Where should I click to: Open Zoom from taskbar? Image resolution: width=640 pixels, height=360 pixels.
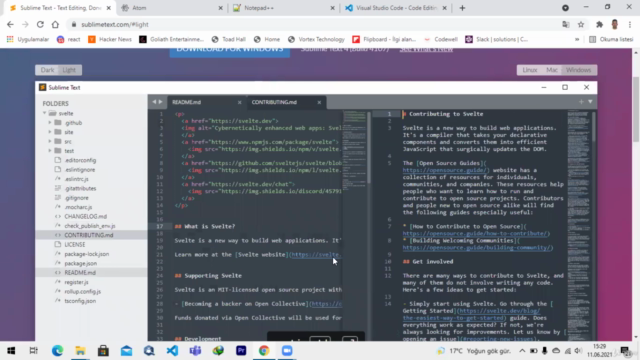point(287,351)
